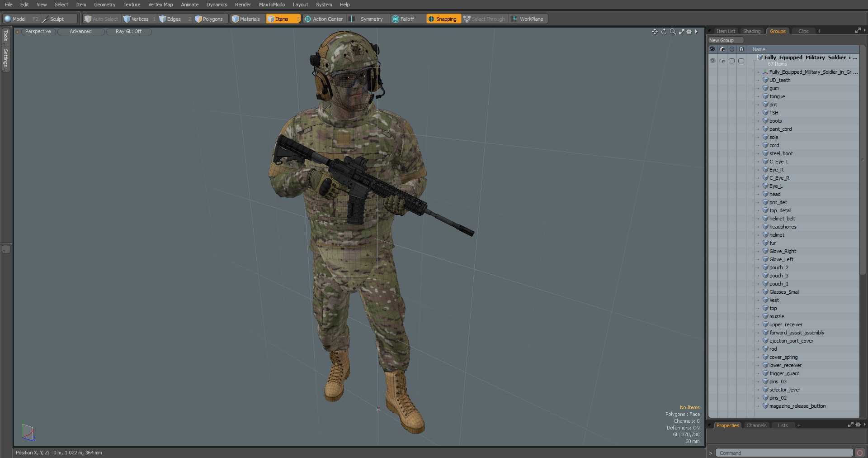This screenshot has height=458, width=868.
Task: Open the WorkPlane menu
Action: 528,19
